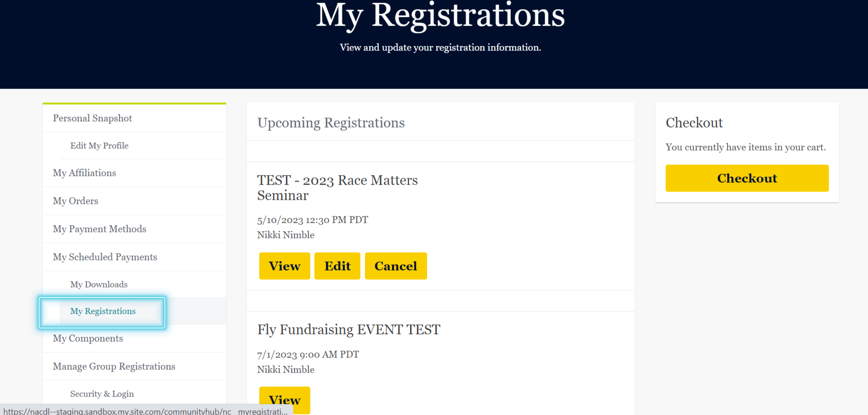Viewport: 868px width, 415px height.
Task: Select My Orders from the sidebar
Action: (76, 201)
